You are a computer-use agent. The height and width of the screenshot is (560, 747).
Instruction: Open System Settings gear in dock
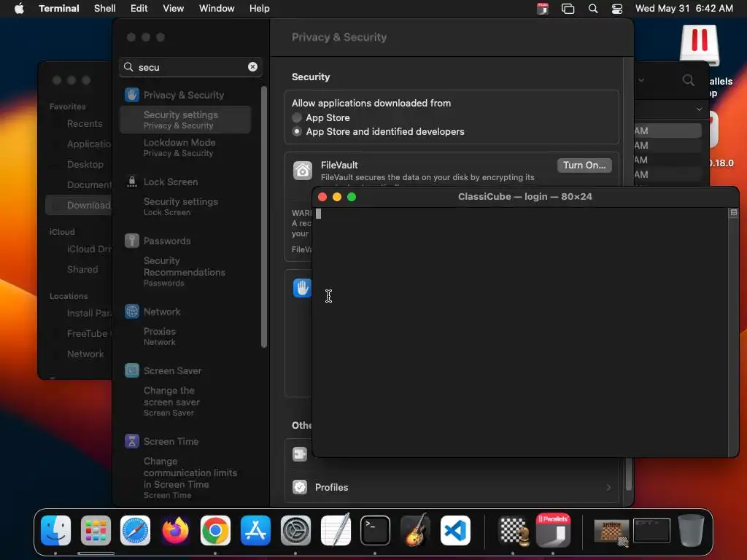pos(295,530)
